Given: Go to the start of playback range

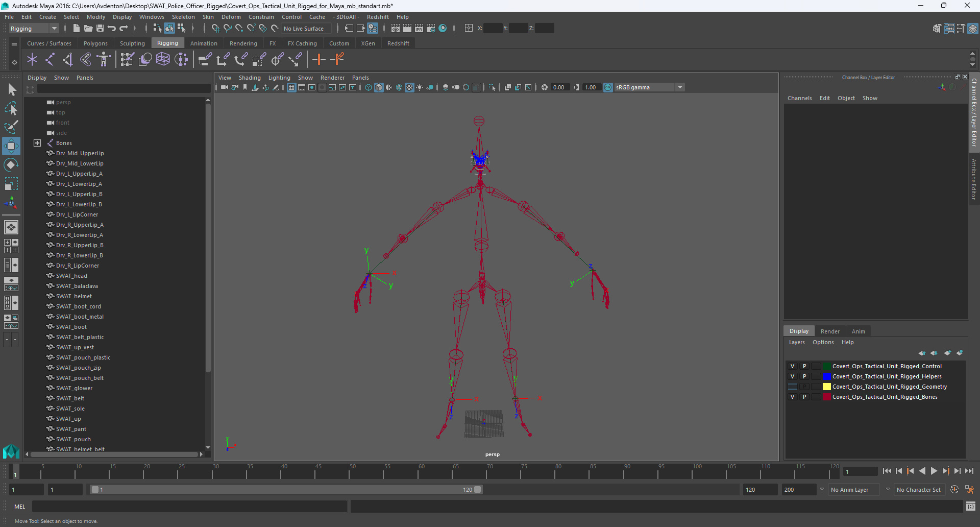Looking at the screenshot, I should [887, 471].
